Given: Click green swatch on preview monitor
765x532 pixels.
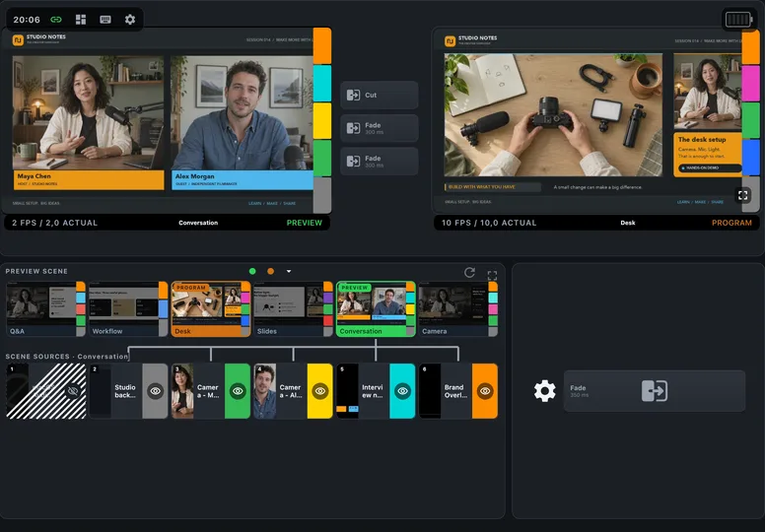Looking at the screenshot, I should 322,158.
